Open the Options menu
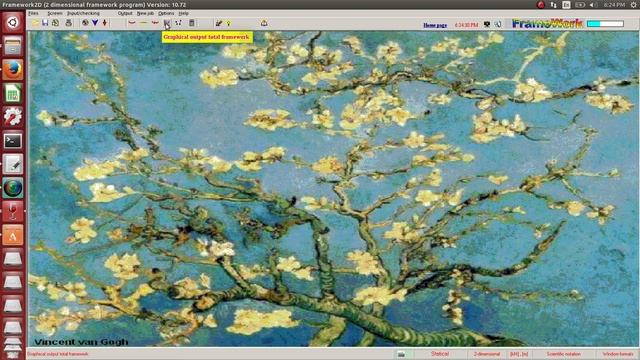This screenshot has height=360, width=640. [166, 13]
